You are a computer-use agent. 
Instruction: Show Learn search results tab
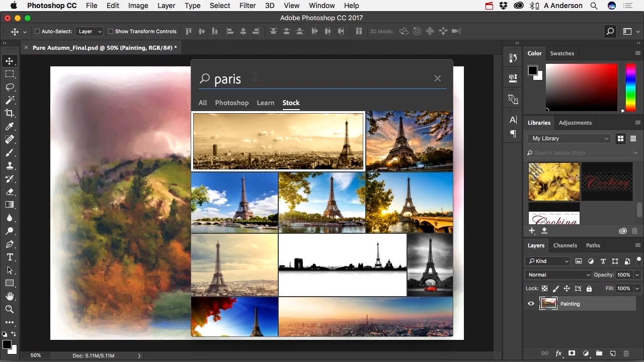click(266, 103)
